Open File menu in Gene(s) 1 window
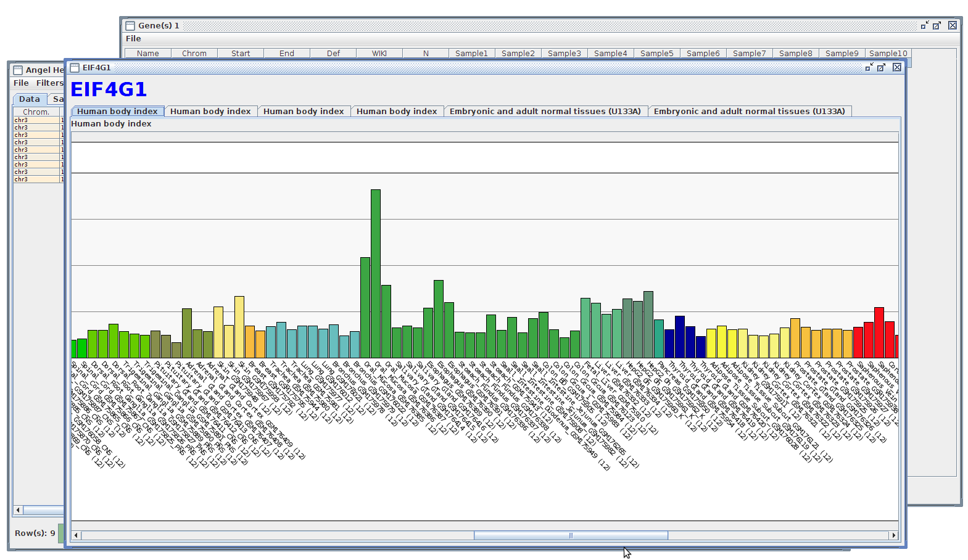The image size is (968, 560). (133, 39)
